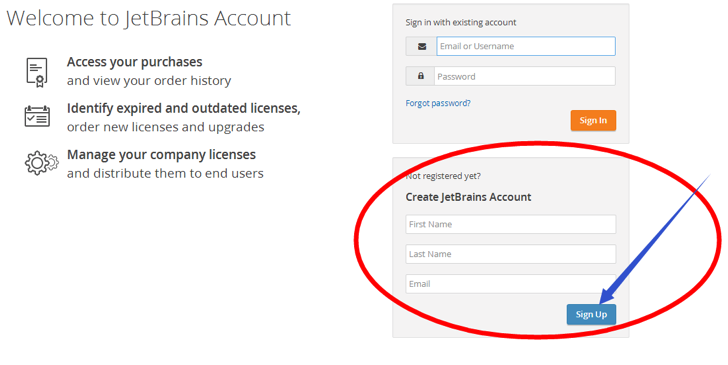Click the padlock icon beside Password field
728x365 pixels.
421,76
